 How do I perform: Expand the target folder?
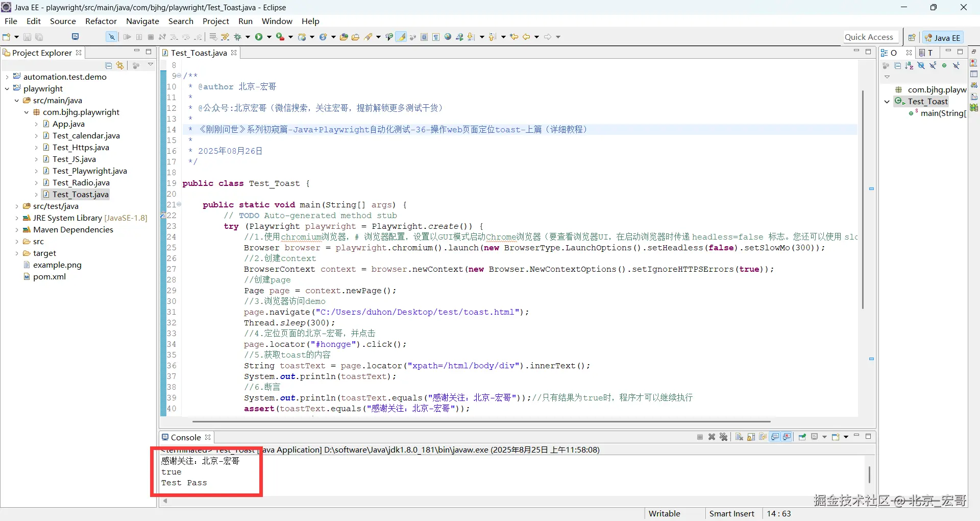17,253
